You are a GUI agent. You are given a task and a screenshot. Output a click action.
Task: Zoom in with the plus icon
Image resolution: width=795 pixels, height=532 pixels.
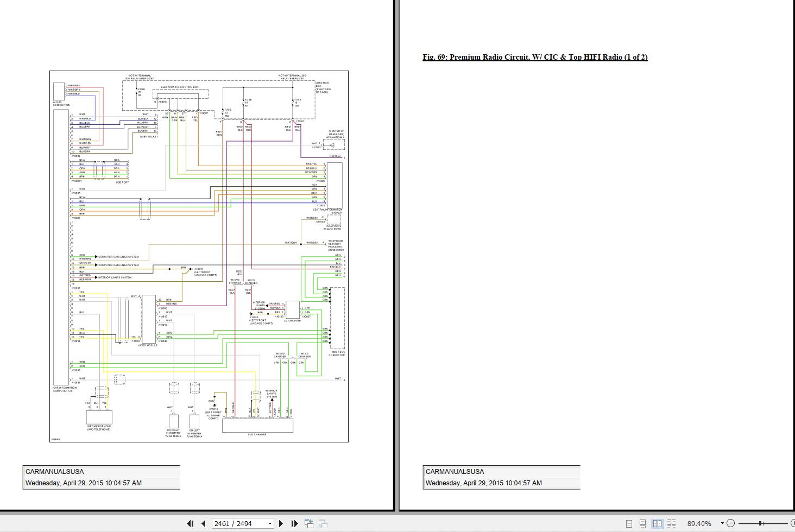click(793, 523)
